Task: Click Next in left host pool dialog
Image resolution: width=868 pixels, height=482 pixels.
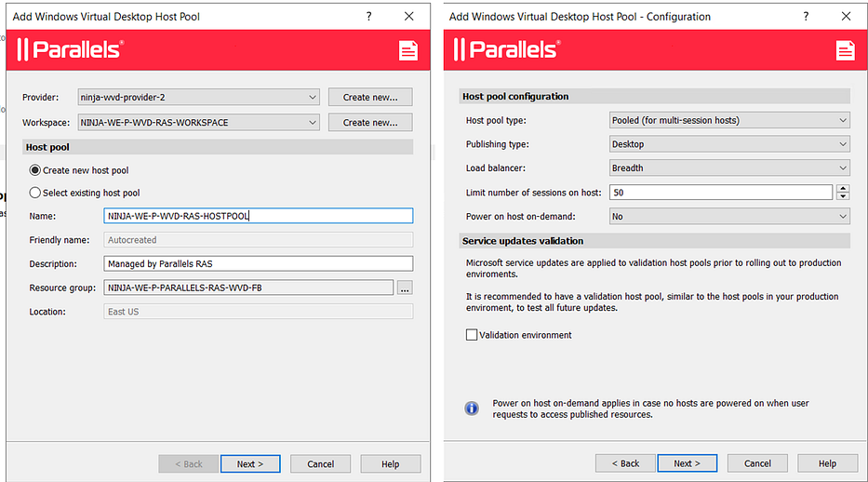Action: (x=250, y=463)
